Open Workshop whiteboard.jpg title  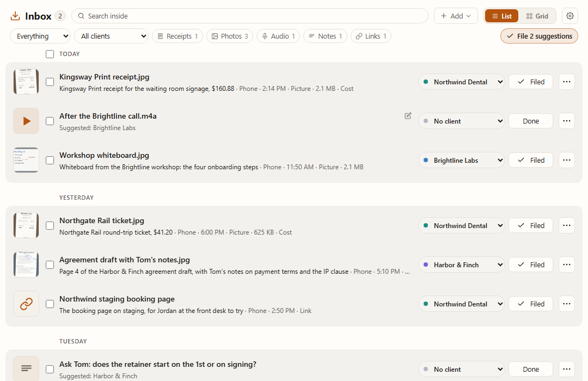(104, 155)
